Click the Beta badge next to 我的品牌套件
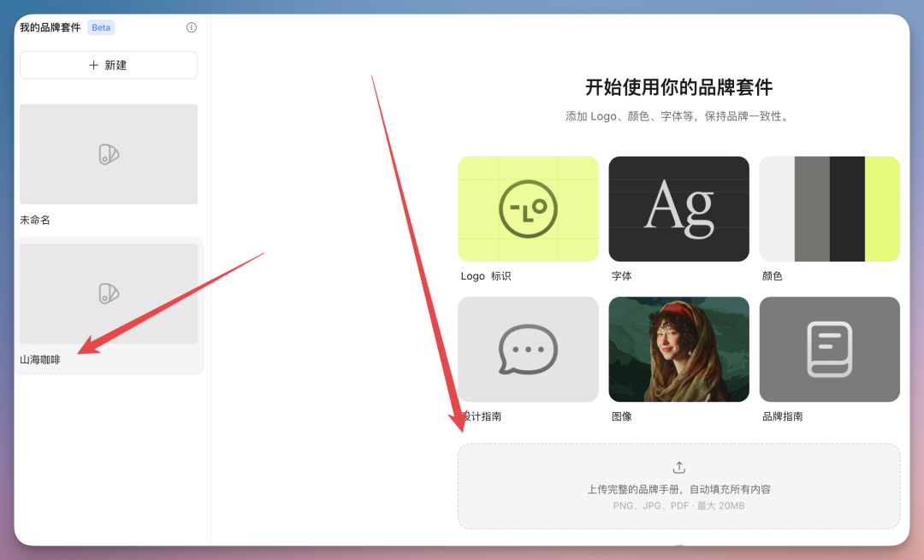The image size is (924, 560). pos(101,27)
